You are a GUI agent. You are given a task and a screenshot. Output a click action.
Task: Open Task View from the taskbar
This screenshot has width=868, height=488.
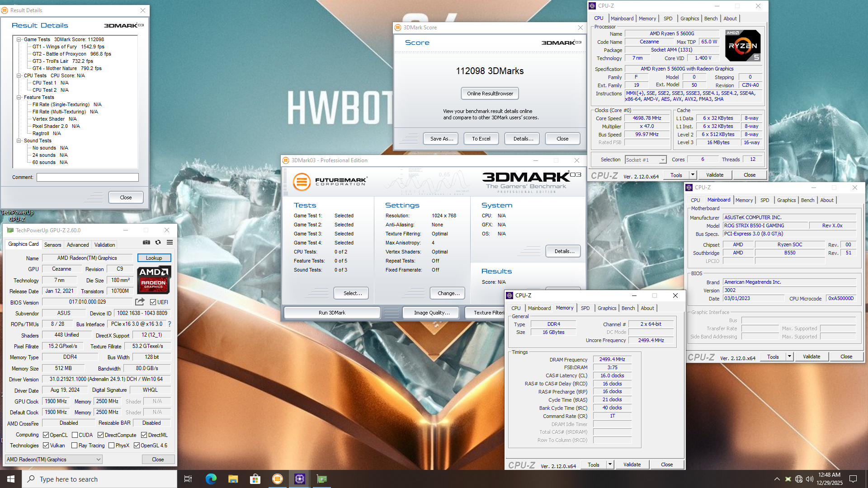pos(188,479)
